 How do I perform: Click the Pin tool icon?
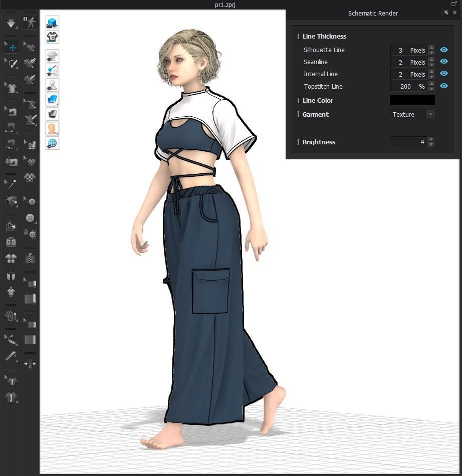[x=11, y=184]
